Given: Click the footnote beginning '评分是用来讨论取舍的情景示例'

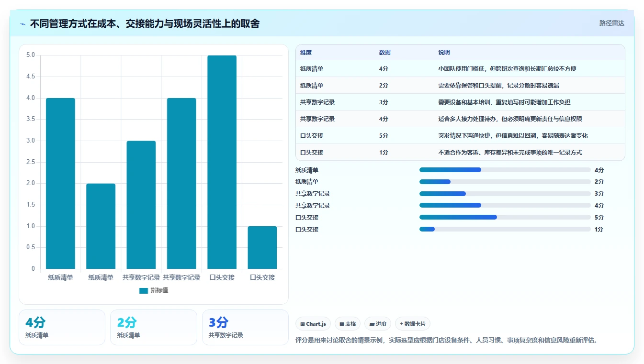Looking at the screenshot, I should click(447, 341).
